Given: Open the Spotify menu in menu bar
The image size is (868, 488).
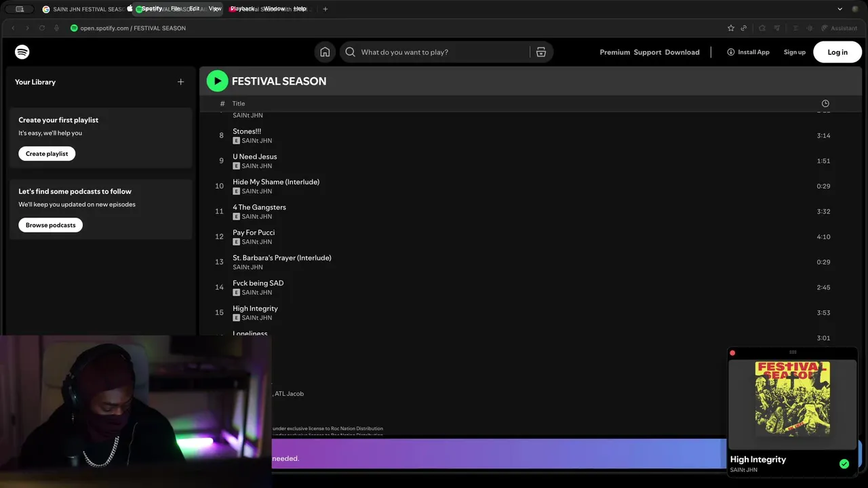Looking at the screenshot, I should point(152,9).
